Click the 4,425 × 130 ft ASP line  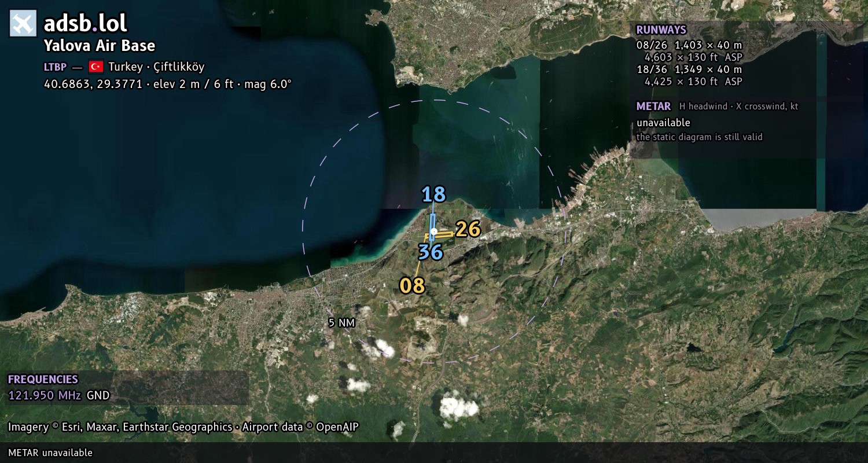[693, 82]
